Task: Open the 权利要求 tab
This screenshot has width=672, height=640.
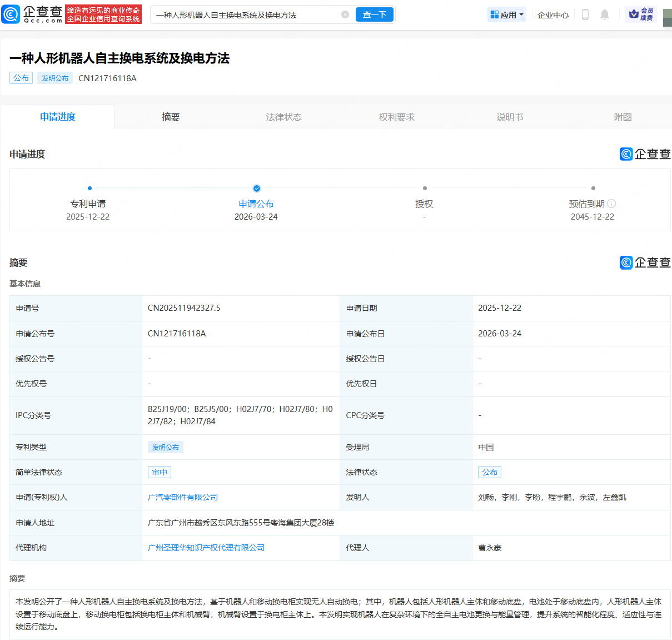Action: 396,117
